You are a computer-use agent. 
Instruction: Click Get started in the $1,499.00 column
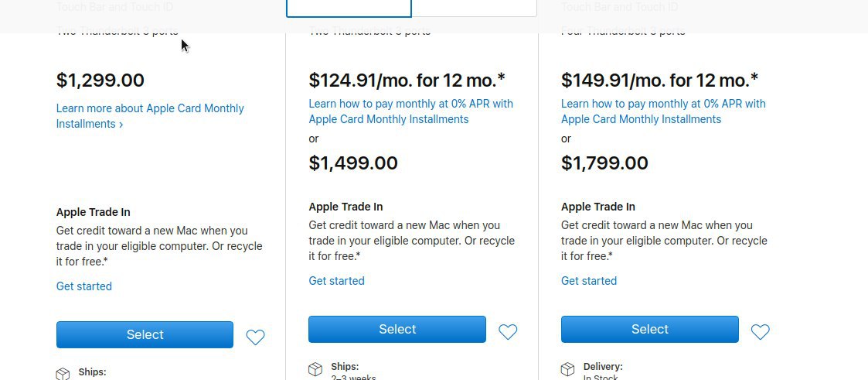[336, 281]
